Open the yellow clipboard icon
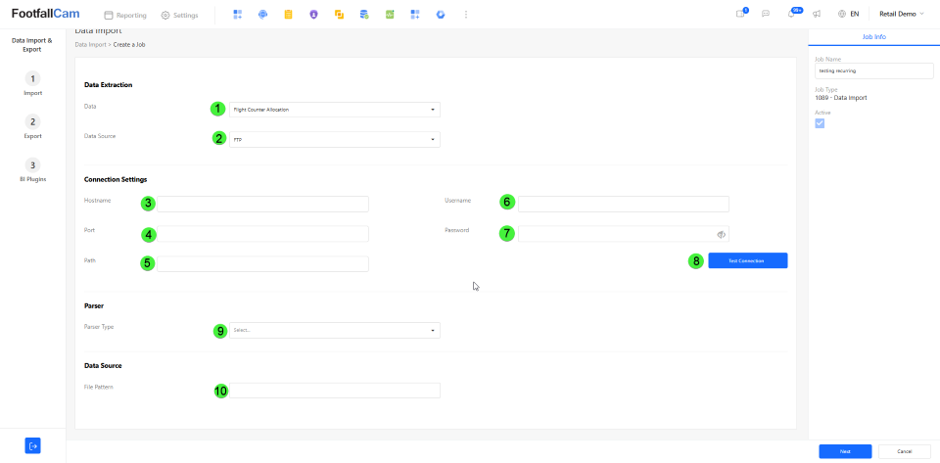 (288, 15)
